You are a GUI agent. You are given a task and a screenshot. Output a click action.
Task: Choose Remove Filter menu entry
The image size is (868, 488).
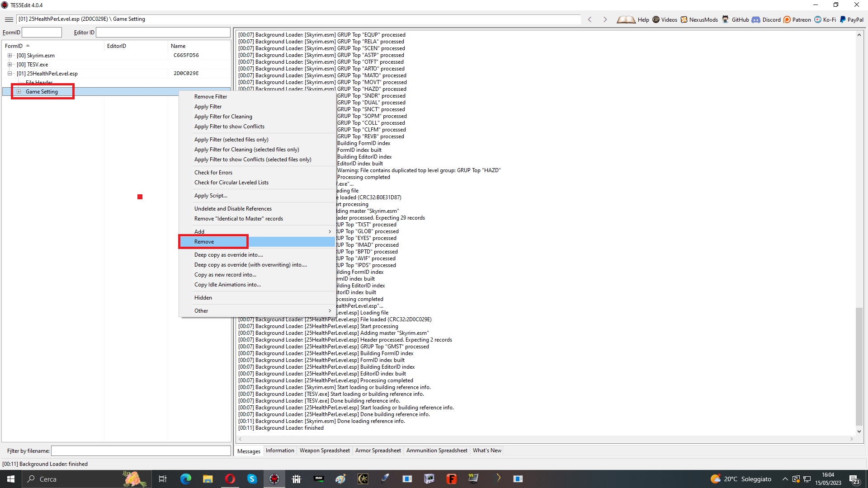pyautogui.click(x=257, y=97)
